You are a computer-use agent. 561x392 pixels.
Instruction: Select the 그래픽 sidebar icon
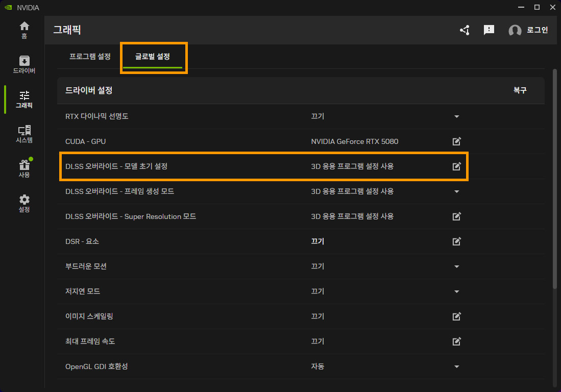click(x=24, y=100)
